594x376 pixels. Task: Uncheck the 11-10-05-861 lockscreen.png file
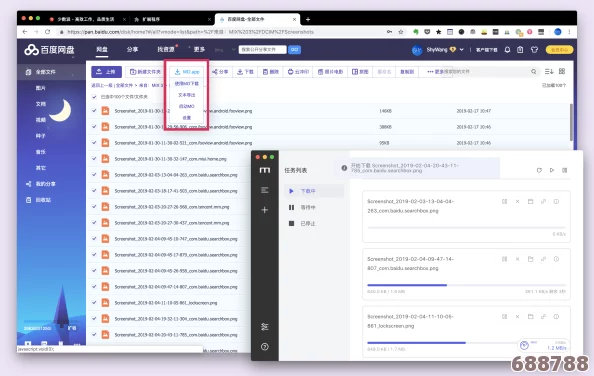[x=94, y=303]
